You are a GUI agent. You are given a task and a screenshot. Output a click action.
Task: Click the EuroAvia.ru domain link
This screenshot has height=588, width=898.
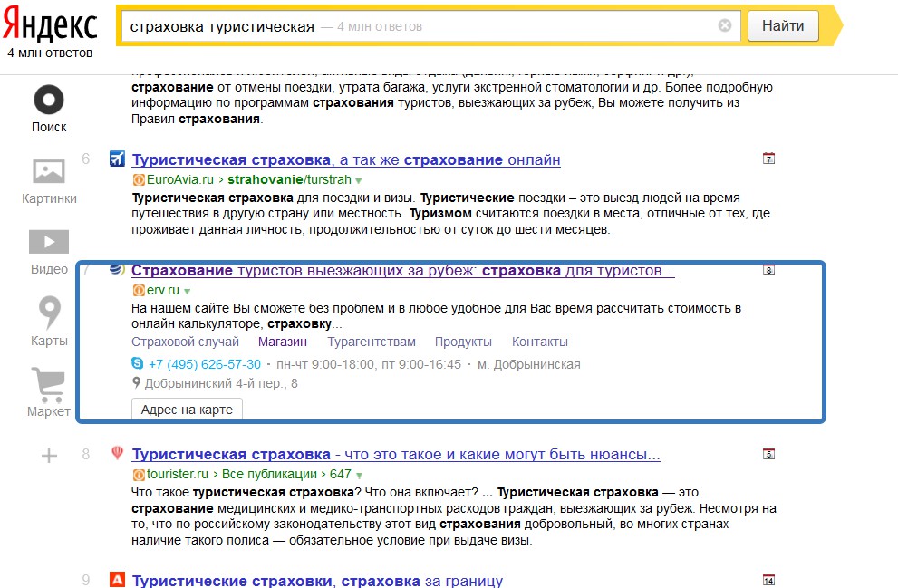(x=179, y=179)
